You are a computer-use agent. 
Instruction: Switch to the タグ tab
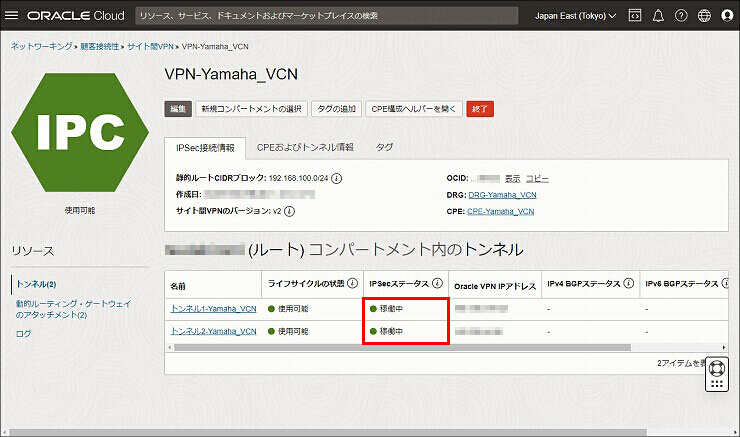tap(384, 147)
